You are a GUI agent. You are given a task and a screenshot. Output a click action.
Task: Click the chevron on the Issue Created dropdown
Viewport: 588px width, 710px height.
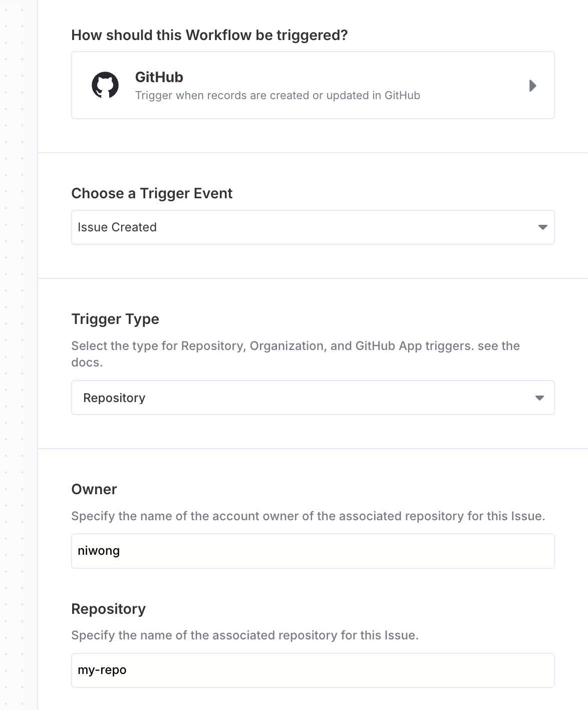click(543, 227)
